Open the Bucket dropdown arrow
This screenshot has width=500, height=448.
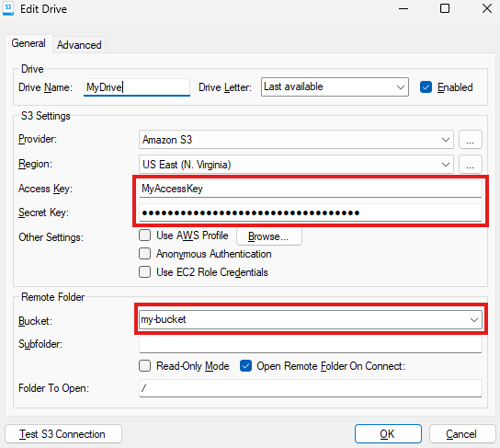474,320
